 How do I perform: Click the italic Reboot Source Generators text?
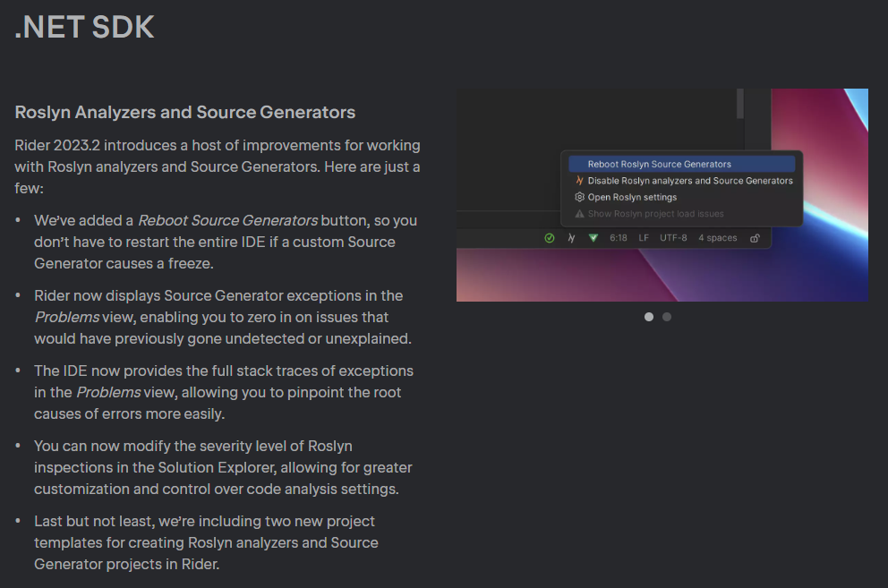227,220
